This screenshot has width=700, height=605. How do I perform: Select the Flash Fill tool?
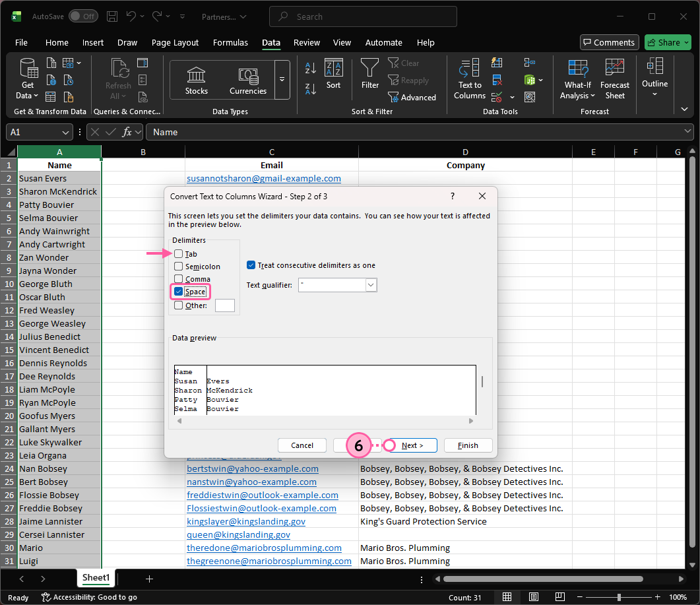click(x=497, y=63)
